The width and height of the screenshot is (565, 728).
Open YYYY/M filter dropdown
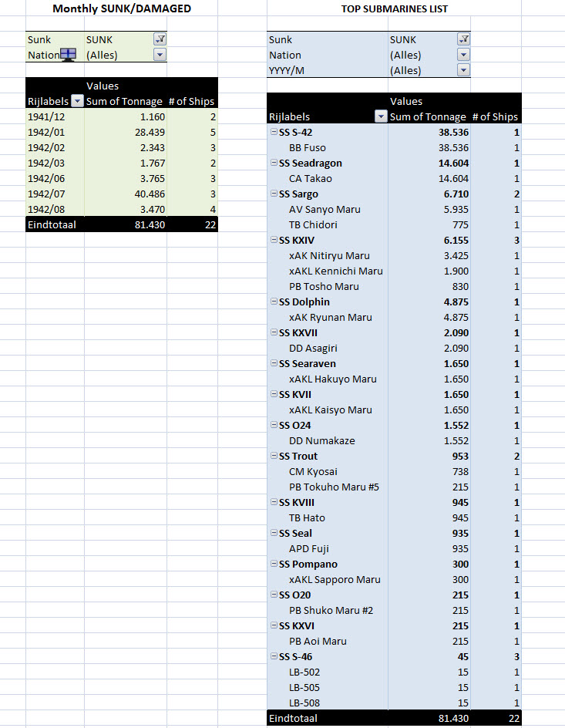point(463,70)
